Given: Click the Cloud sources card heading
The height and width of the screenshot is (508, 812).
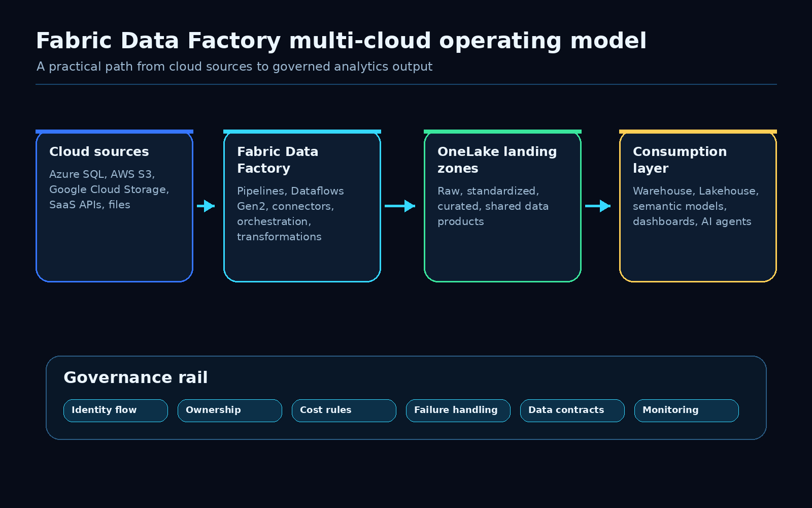Looking at the screenshot, I should click(x=99, y=151).
